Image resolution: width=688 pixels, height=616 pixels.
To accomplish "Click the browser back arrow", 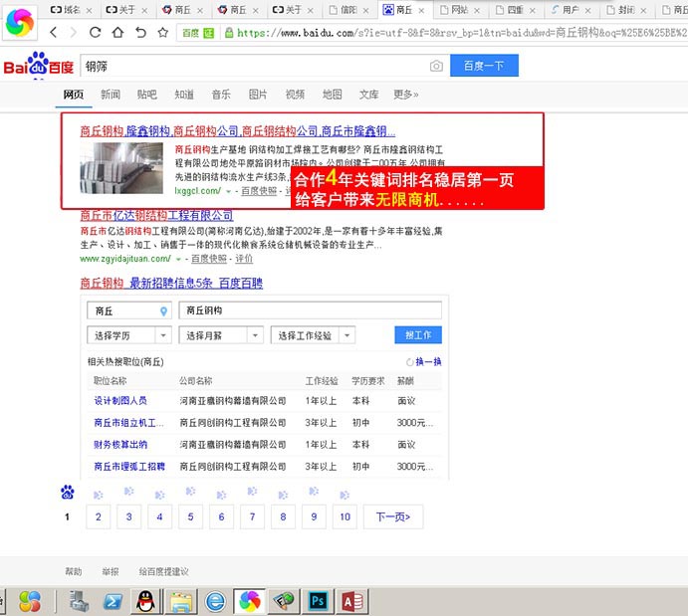I will [54, 33].
